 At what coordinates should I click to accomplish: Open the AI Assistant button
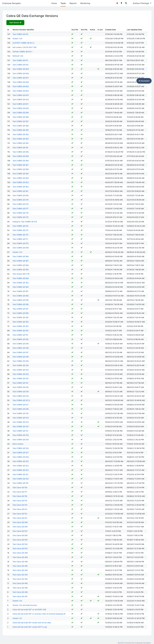(144, 81)
